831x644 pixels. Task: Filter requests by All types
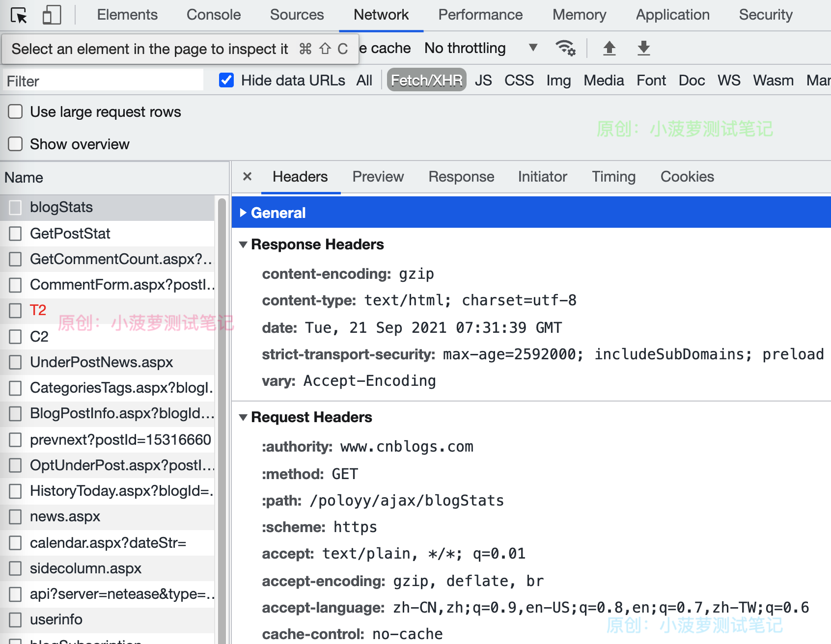click(364, 80)
